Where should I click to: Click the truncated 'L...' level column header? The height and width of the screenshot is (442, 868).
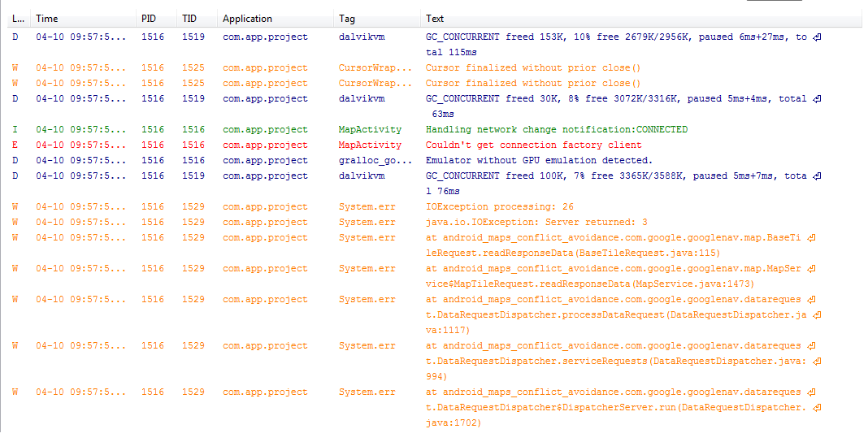(18, 18)
